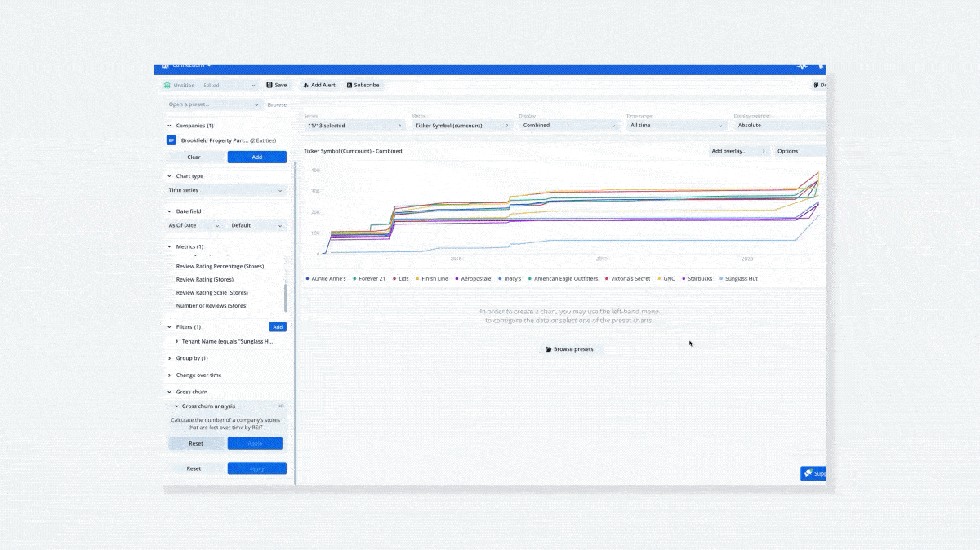Click the Subscribe feed icon
The image size is (980, 550).
tap(350, 85)
